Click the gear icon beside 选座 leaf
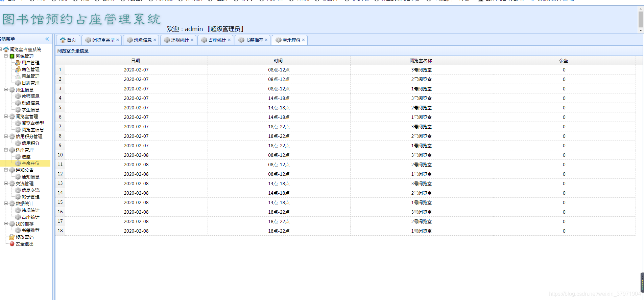The image size is (644, 300). [x=18, y=157]
